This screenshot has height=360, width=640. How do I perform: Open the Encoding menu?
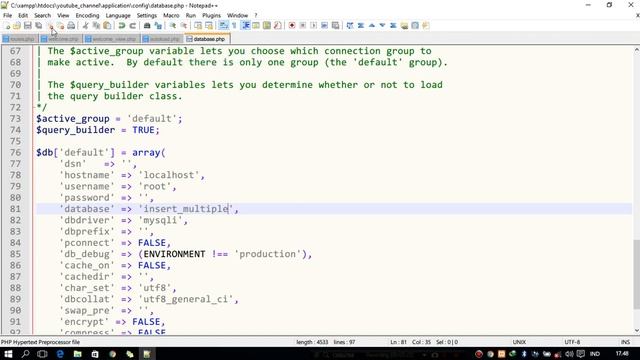pyautogui.click(x=87, y=16)
